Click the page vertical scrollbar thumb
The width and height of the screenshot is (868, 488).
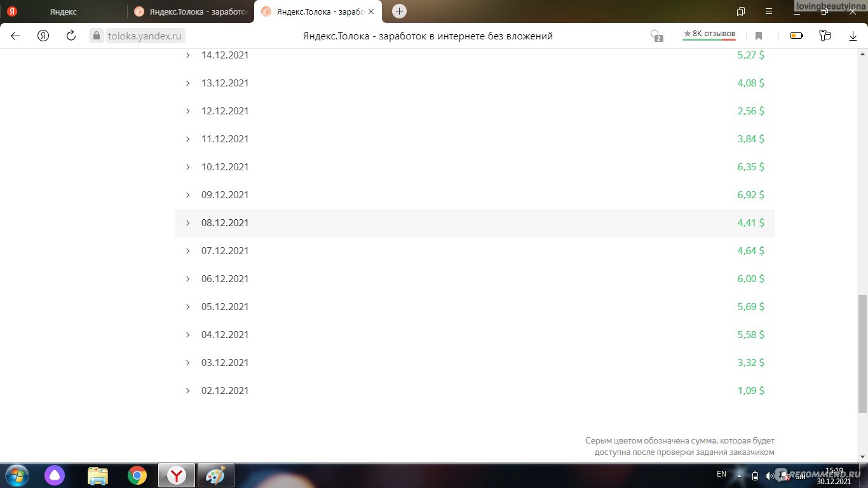pos(862,353)
